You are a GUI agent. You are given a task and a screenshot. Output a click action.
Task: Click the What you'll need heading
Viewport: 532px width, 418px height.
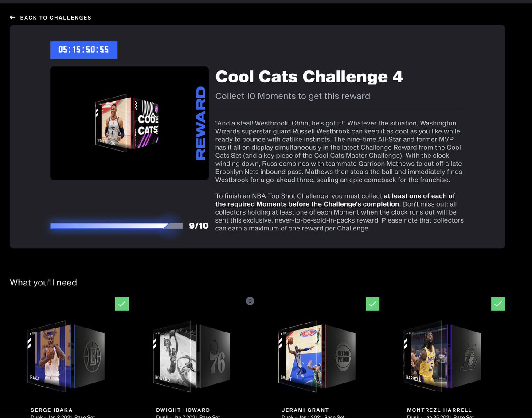[x=43, y=283]
